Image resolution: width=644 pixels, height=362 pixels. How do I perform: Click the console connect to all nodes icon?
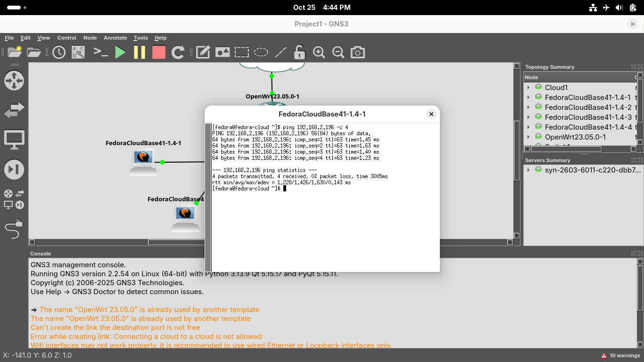(x=101, y=52)
